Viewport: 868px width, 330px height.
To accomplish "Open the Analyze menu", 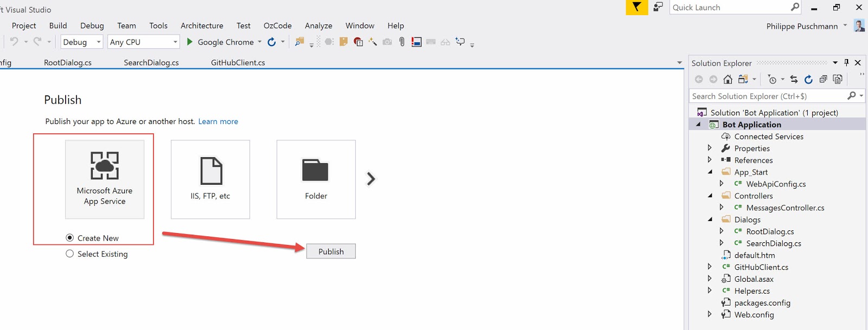I will click(318, 25).
